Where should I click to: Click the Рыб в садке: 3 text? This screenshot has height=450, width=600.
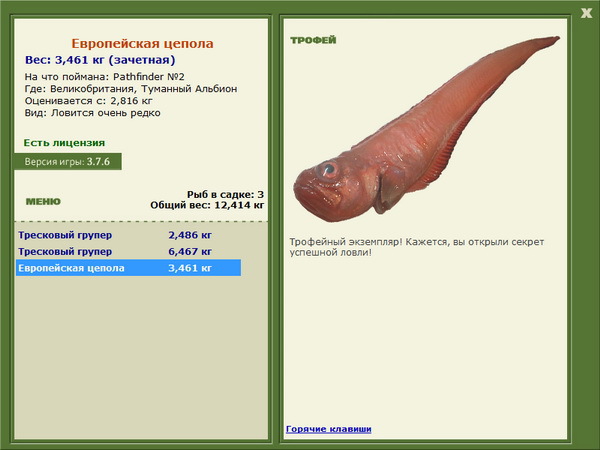pyautogui.click(x=225, y=194)
